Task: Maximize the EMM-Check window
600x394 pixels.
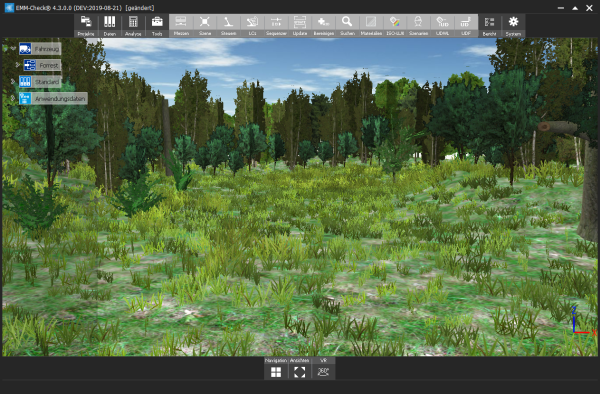Action: [575, 8]
